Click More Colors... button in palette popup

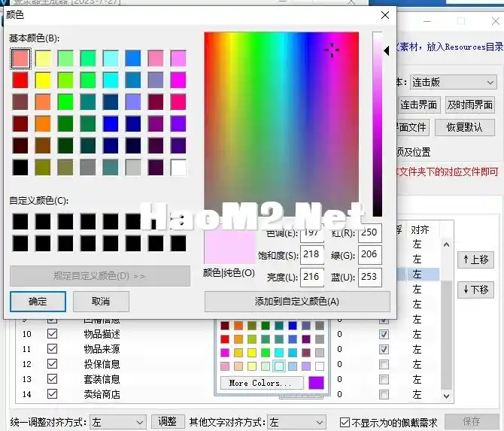262,383
